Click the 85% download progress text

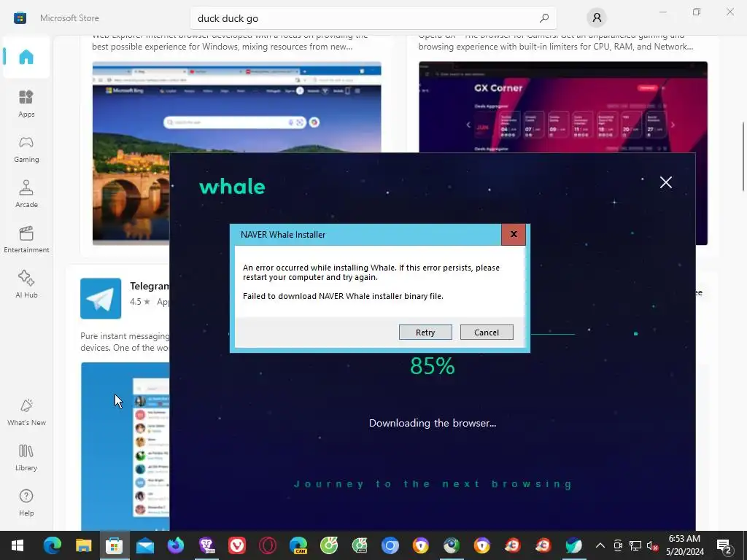coord(432,366)
